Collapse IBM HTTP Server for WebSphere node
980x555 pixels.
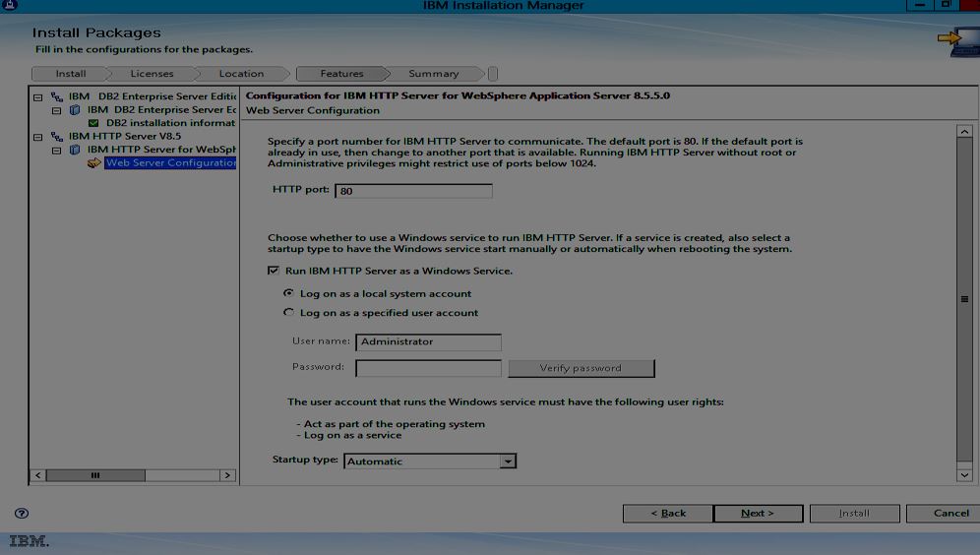[x=56, y=151]
